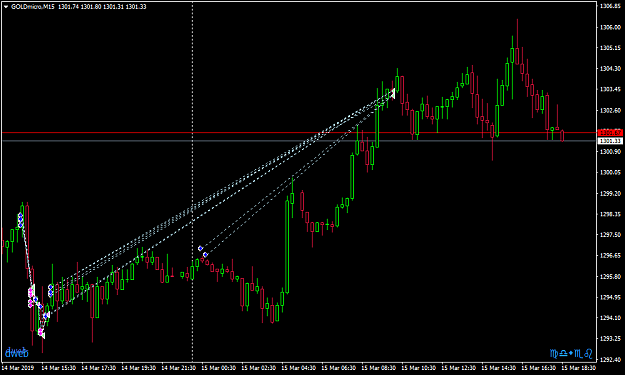Click the 15 Mar 00:30 time label
This screenshot has width=625, height=375.
coord(218,368)
